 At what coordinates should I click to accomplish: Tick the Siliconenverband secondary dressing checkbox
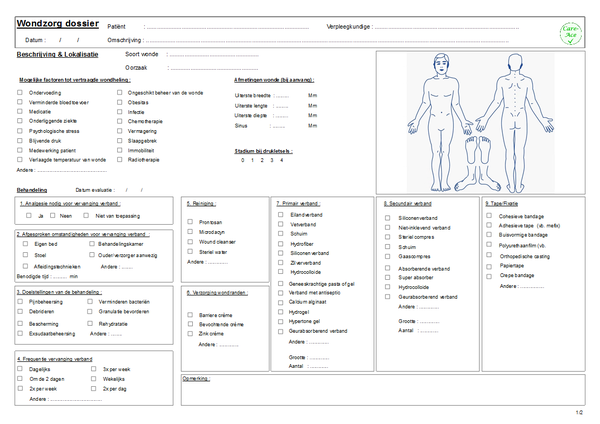pyautogui.click(x=388, y=217)
